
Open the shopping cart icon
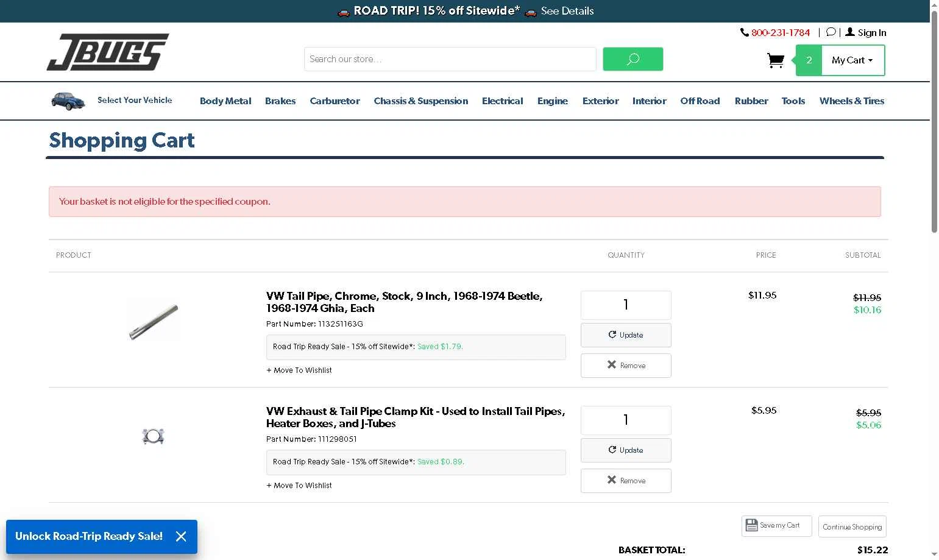point(775,60)
